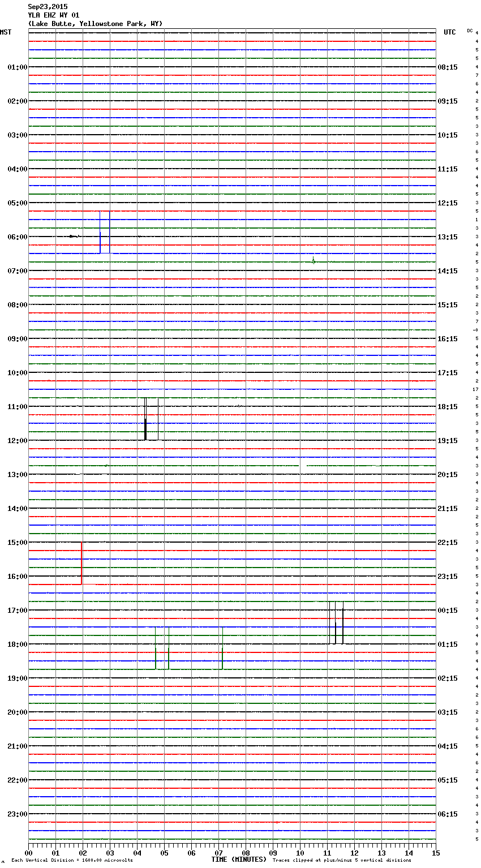Select the MST hour label '17:00'
This screenshot has width=481, height=868.
tap(17, 611)
